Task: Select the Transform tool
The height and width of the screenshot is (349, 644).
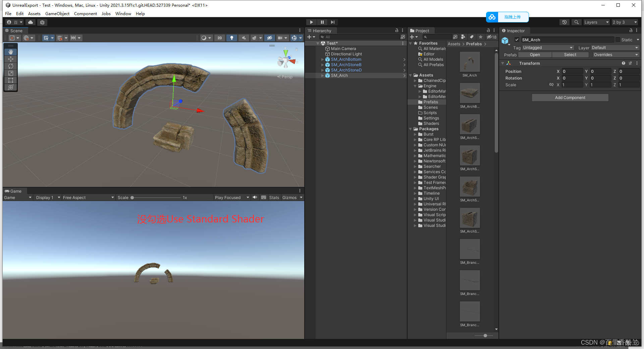Action: point(11,87)
